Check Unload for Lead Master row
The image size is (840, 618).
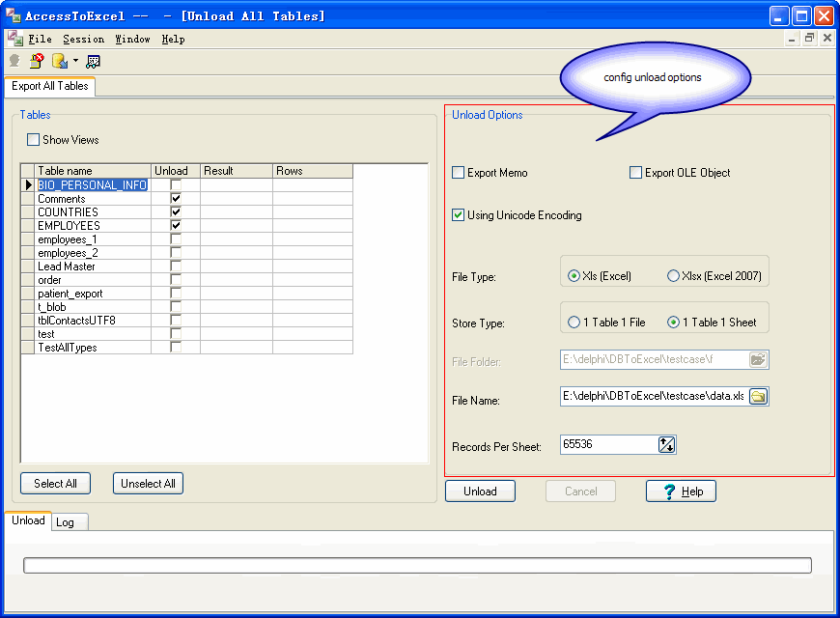(176, 266)
